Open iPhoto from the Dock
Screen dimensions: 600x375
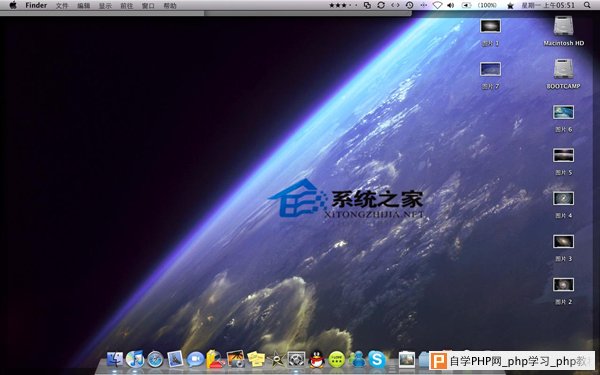(236, 359)
